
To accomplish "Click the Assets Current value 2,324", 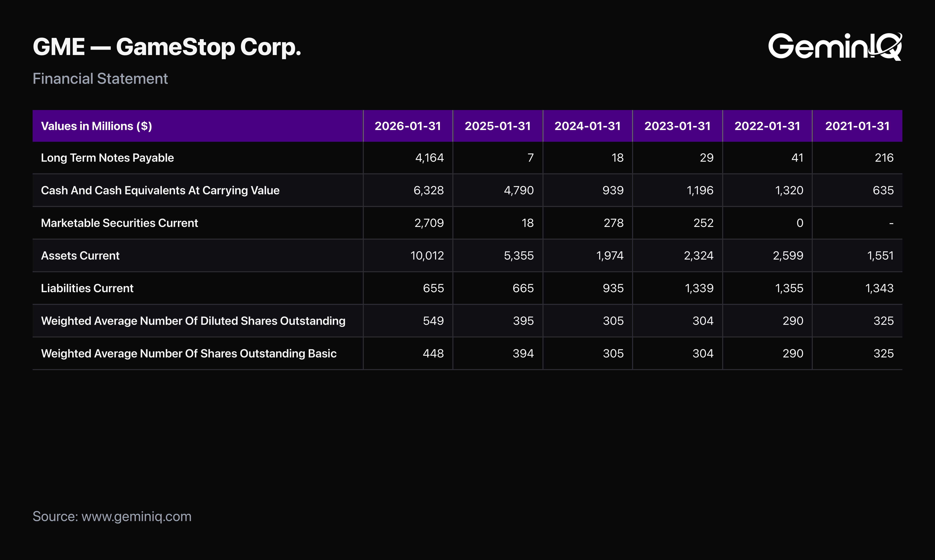I will [699, 256].
